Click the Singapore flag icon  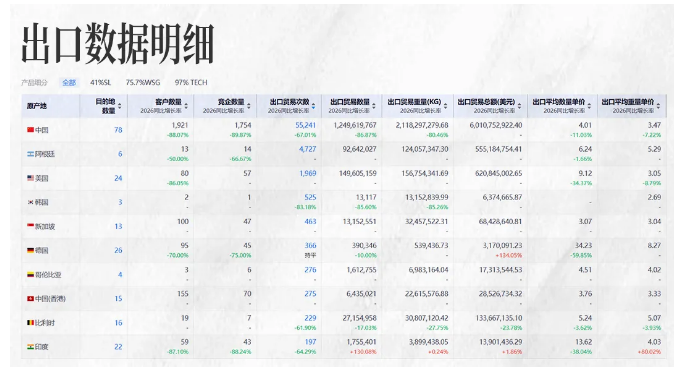pos(31,226)
